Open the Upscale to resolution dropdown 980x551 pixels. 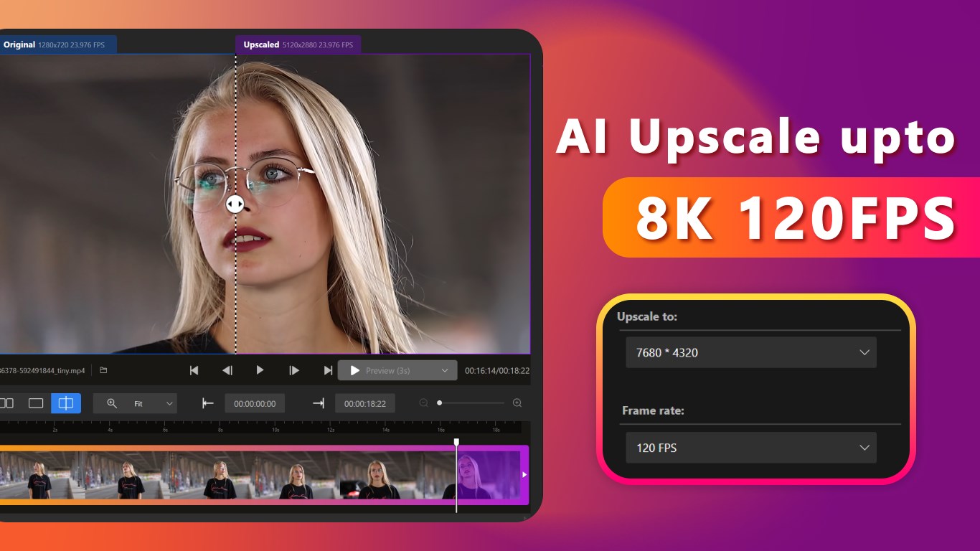(x=750, y=352)
